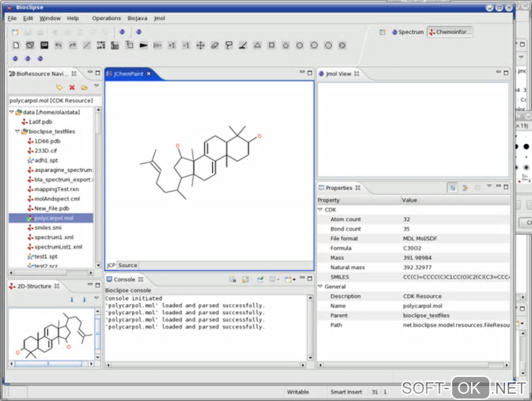The image size is (532, 401).
Task: Click the Console horizontal scrollbar track
Action: (205, 365)
